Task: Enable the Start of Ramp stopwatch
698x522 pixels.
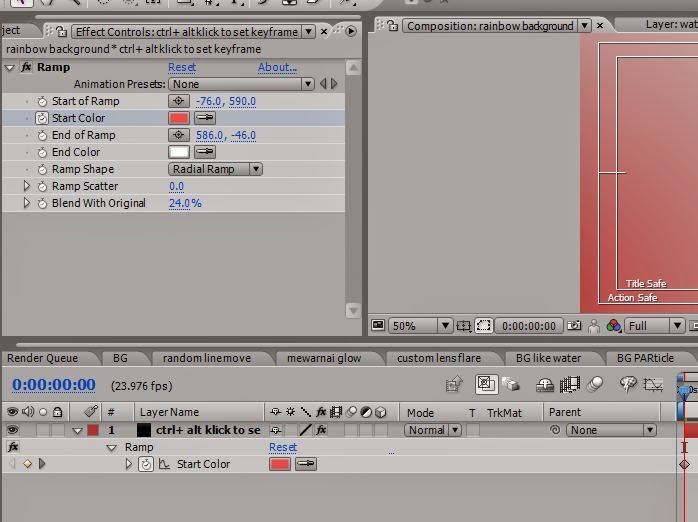Action: [42, 101]
